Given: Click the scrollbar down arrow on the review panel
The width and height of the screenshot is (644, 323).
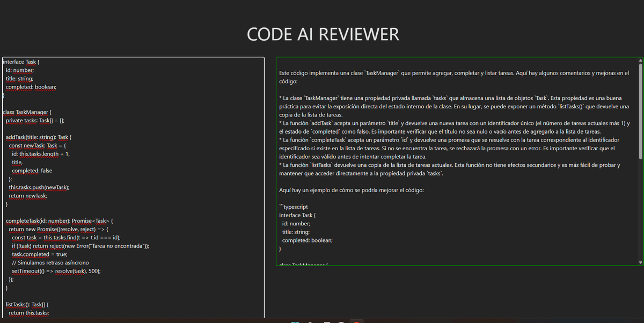Looking at the screenshot, I should [640, 262].
